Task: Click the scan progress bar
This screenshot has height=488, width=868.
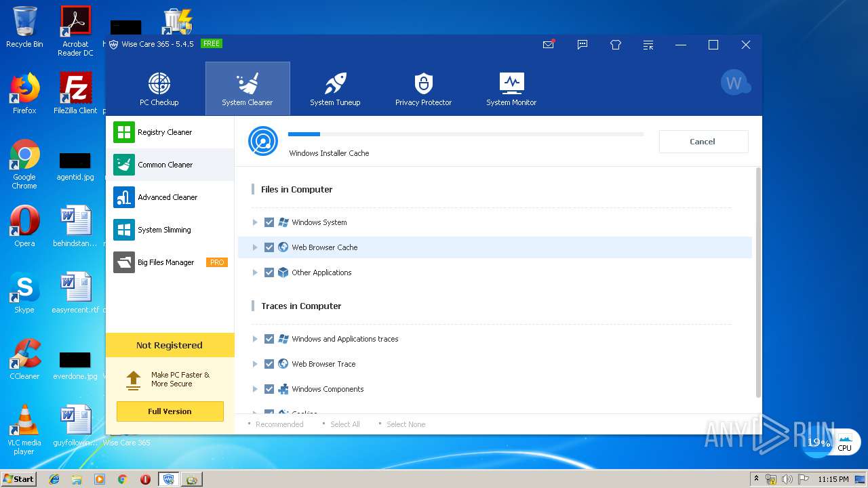Action: coord(466,134)
